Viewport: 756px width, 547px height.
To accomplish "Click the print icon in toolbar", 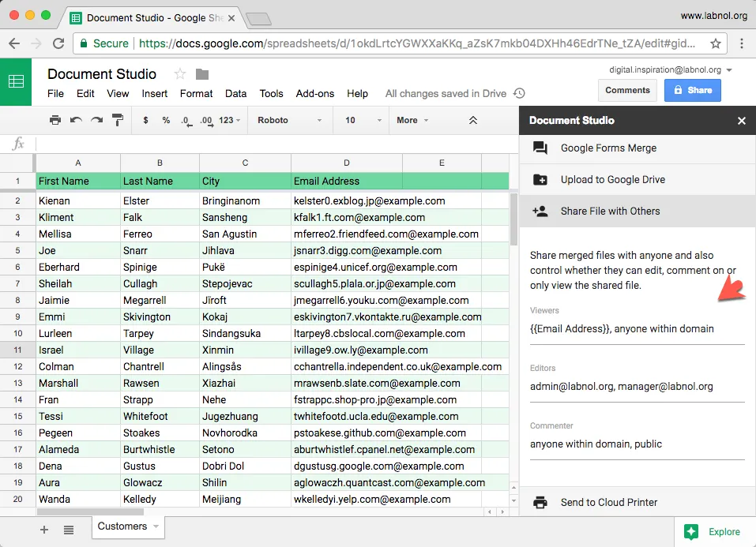I will coord(55,120).
